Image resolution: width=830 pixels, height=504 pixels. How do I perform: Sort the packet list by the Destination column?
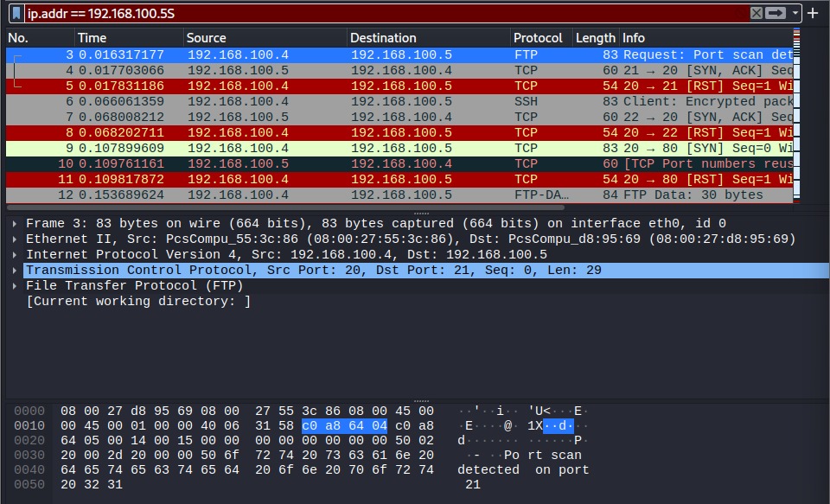tap(429, 38)
